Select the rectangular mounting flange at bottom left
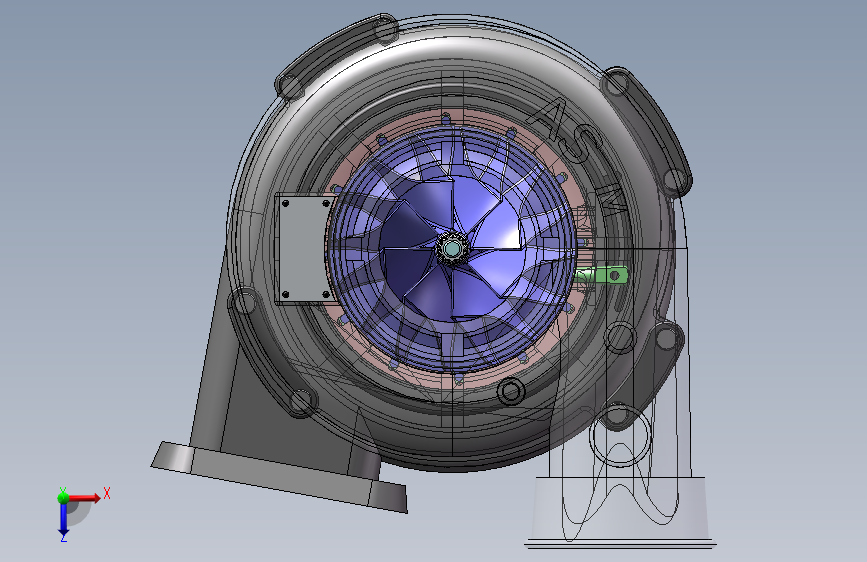 point(279,476)
